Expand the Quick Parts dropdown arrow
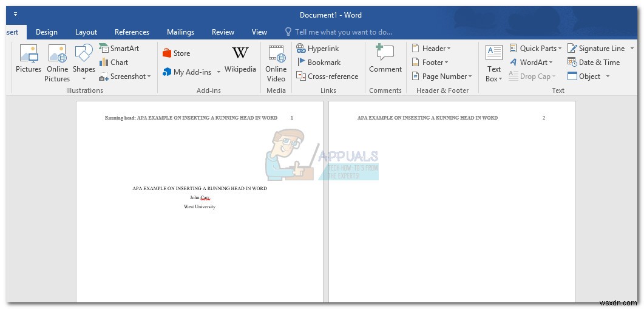 pyautogui.click(x=560, y=49)
